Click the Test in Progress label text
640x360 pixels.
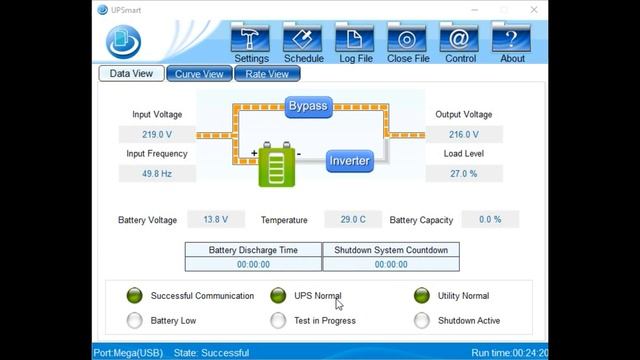point(325,320)
